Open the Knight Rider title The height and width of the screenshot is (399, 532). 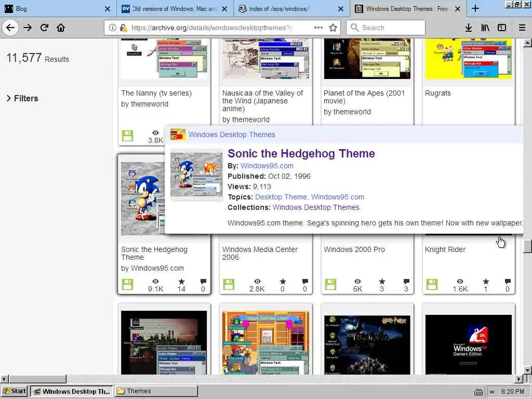tap(445, 250)
